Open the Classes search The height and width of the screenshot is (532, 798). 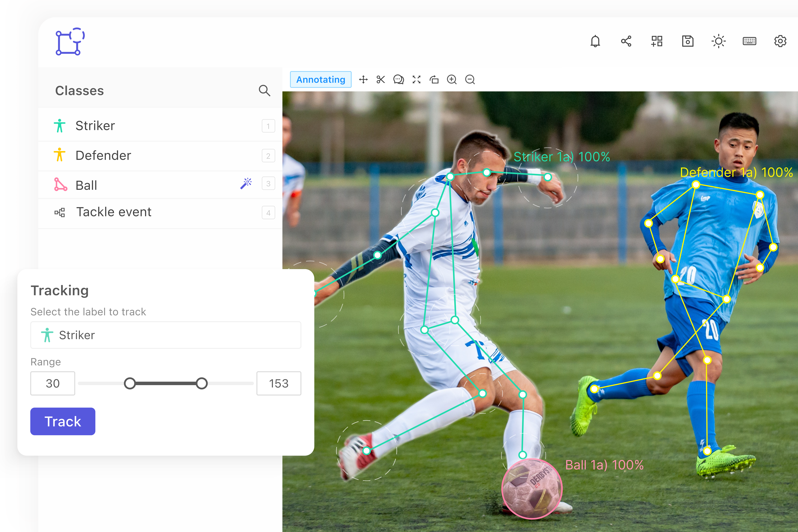click(x=265, y=91)
